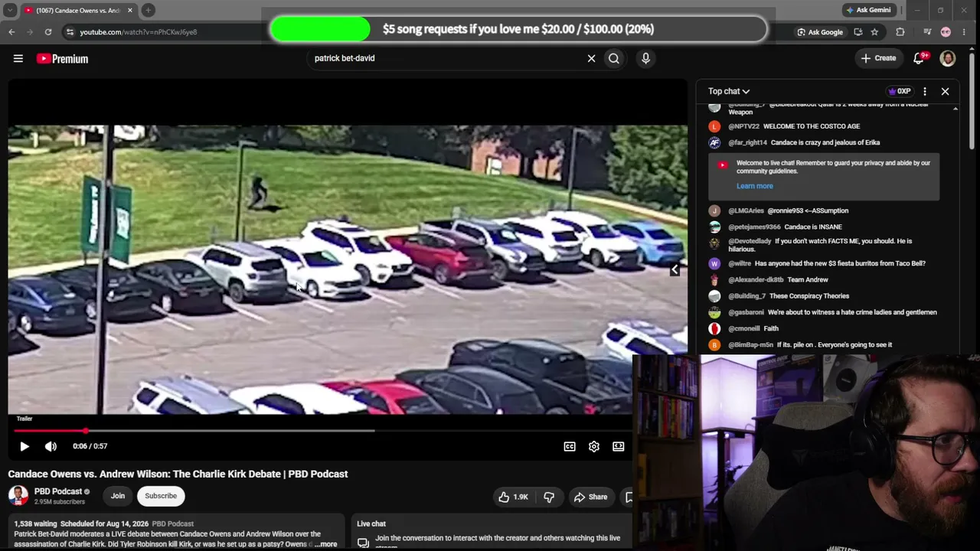Open the YouTube notifications bell
The height and width of the screenshot is (551, 980).
tap(919, 58)
